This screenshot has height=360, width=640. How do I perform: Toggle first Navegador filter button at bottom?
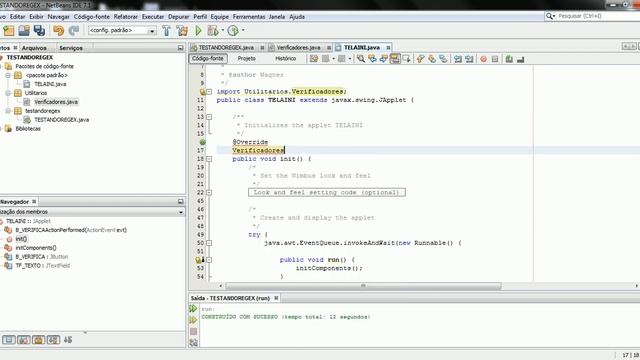(x=9, y=340)
